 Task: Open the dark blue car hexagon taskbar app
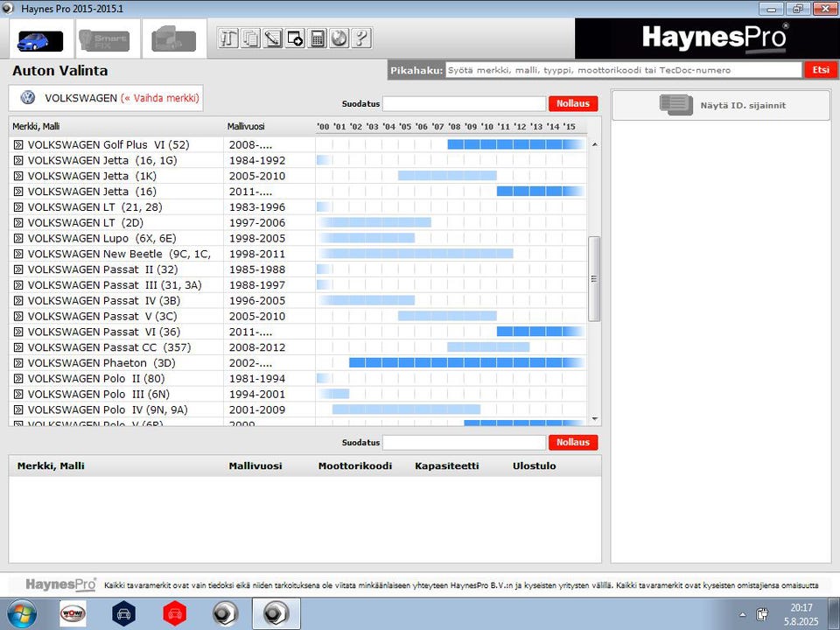tap(123, 614)
